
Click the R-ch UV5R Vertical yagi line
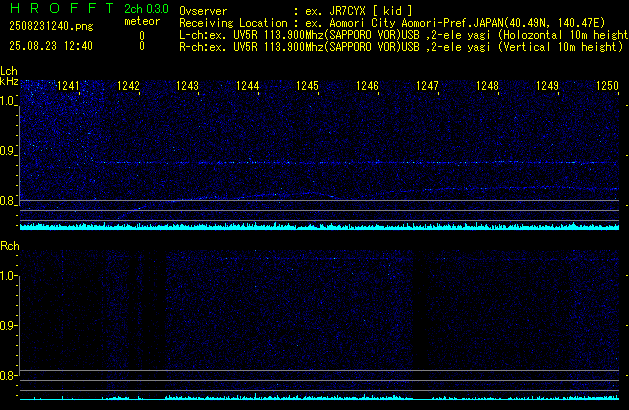(x=401, y=47)
